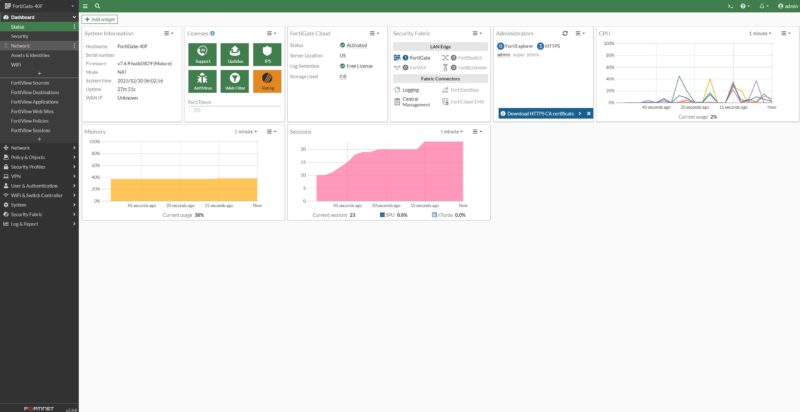Click the Support license tile

[x=202, y=54]
